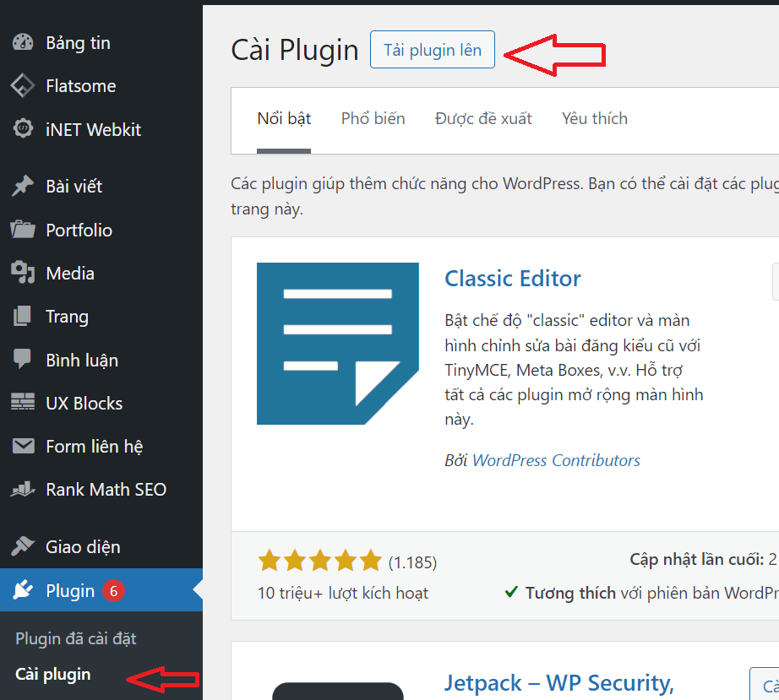Click the Media library icon
779x700 pixels.
pos(23,273)
